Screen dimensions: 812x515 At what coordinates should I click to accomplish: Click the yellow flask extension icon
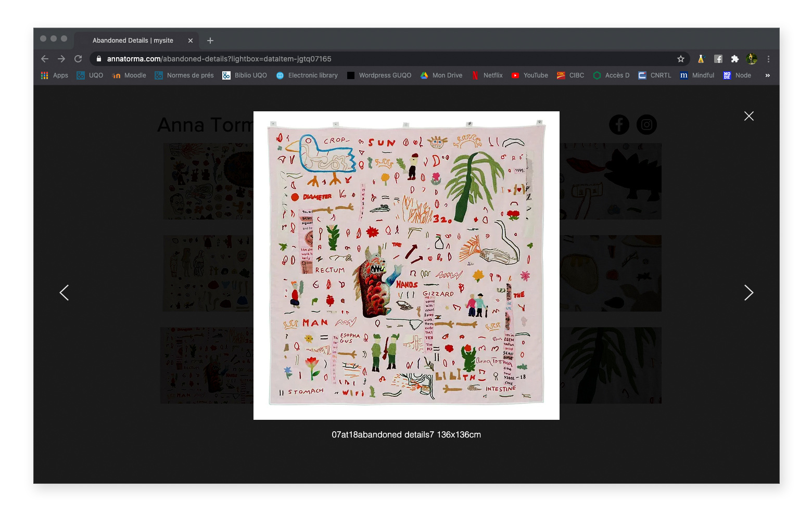[701, 59]
